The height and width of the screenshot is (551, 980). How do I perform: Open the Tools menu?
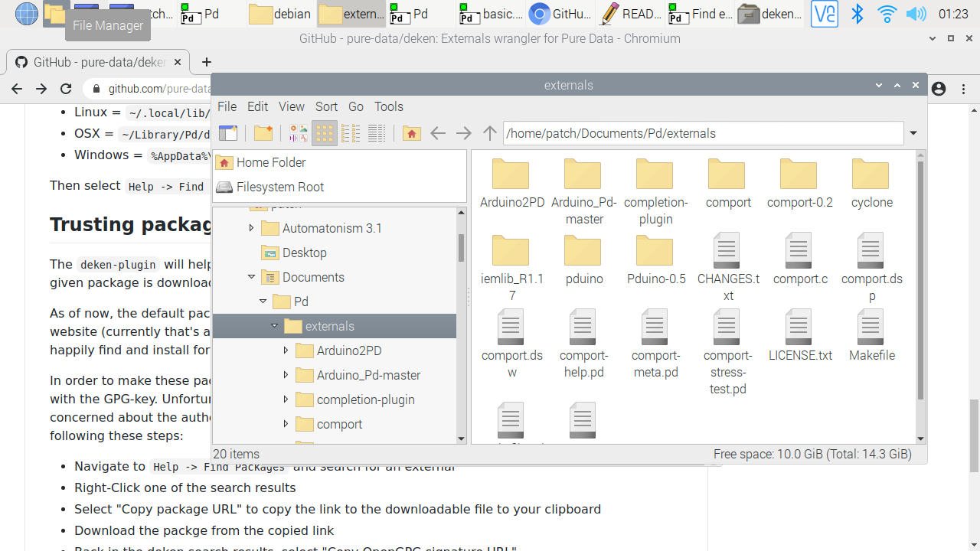(x=389, y=106)
